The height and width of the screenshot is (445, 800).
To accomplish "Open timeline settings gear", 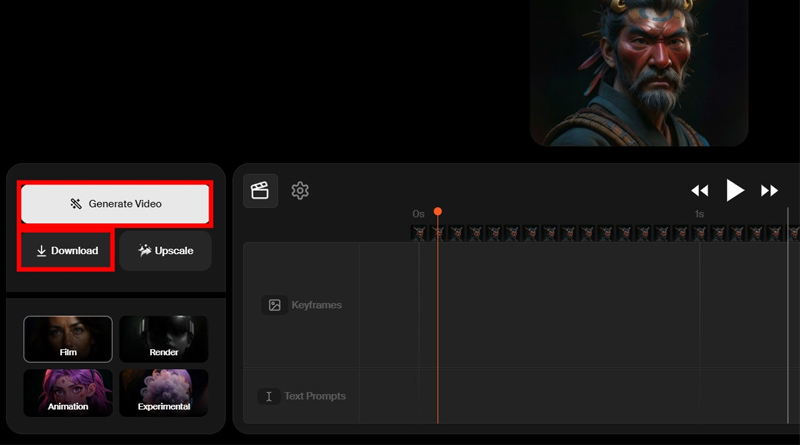I will pos(300,191).
